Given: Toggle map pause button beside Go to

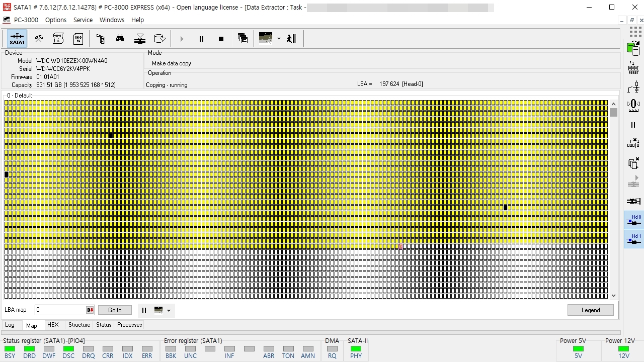Looking at the screenshot, I should tap(144, 310).
